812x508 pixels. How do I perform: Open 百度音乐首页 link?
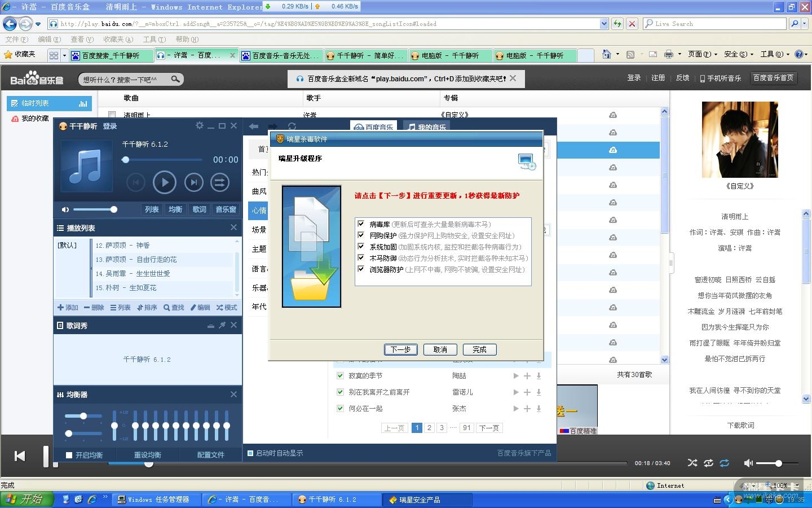[x=774, y=78]
